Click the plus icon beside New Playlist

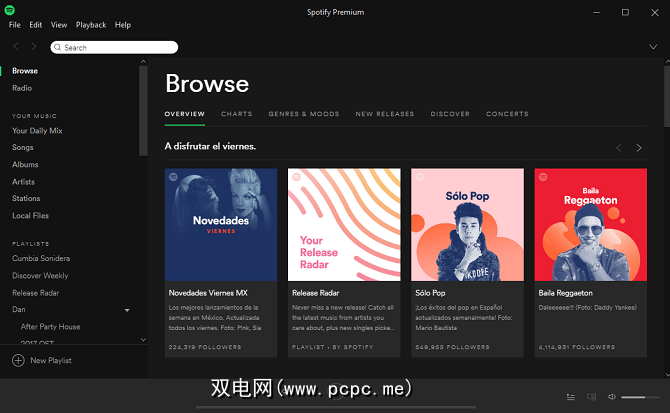tap(18, 360)
